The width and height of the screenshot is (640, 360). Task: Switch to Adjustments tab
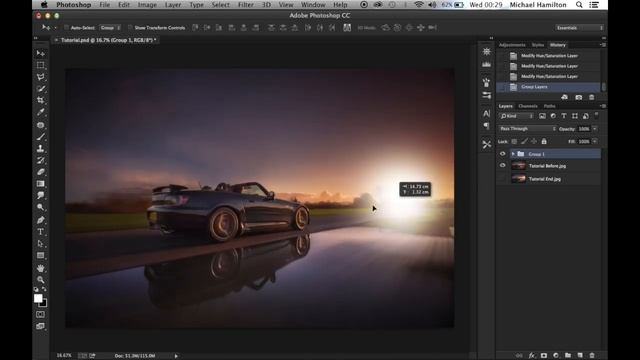[512, 45]
